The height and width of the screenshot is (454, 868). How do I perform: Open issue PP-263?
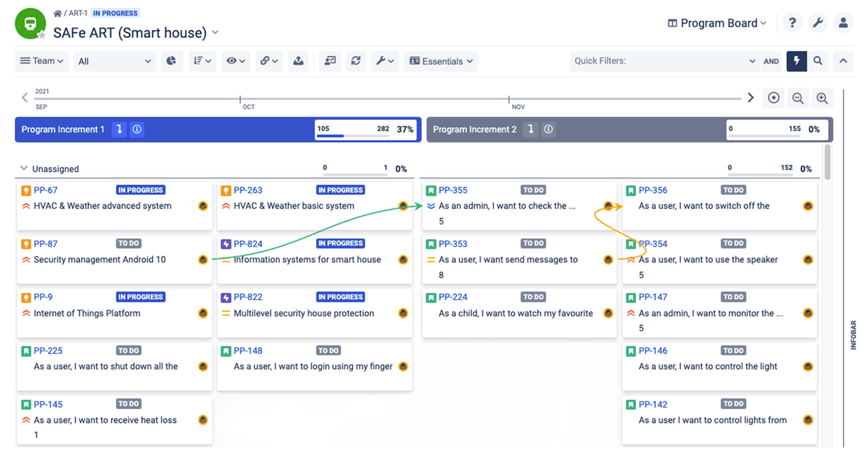[248, 190]
